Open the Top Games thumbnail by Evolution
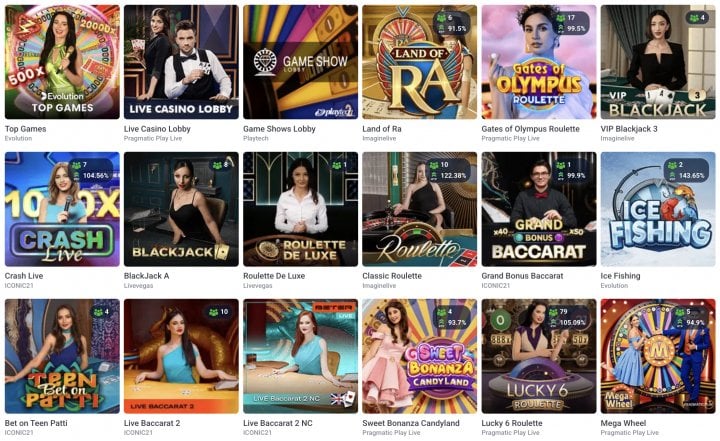 click(62, 62)
